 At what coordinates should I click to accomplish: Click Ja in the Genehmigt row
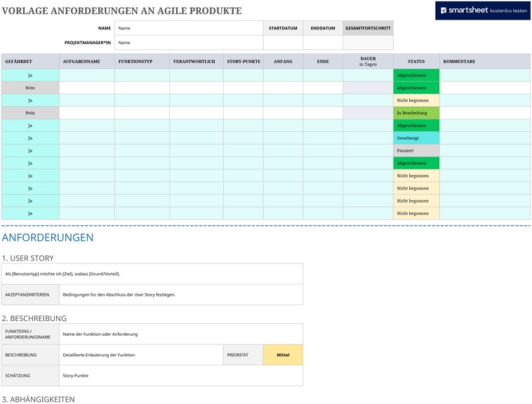30,138
